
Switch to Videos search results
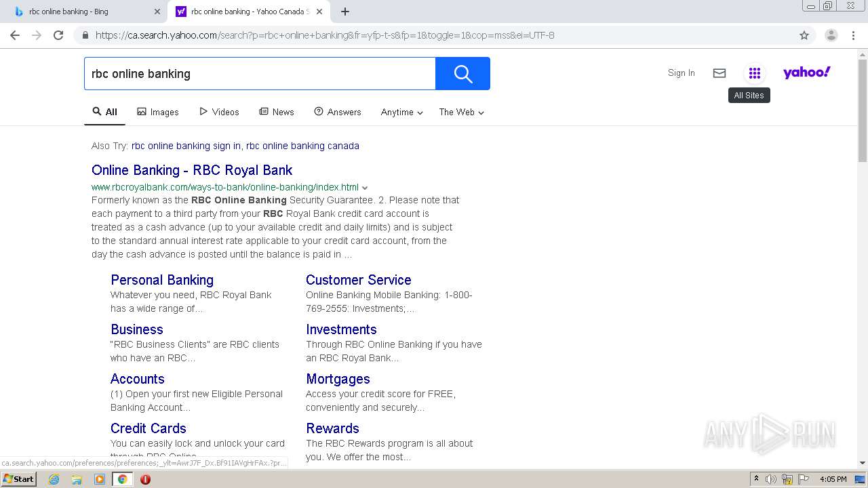pos(219,112)
